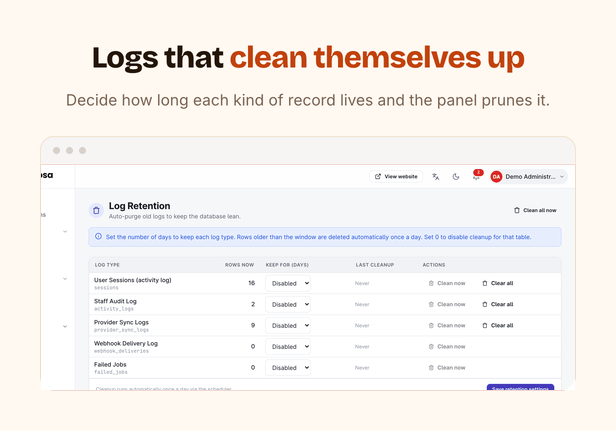The image size is (616, 431).
Task: Open Keep For dropdown for Staff Audit Log
Action: 288,304
